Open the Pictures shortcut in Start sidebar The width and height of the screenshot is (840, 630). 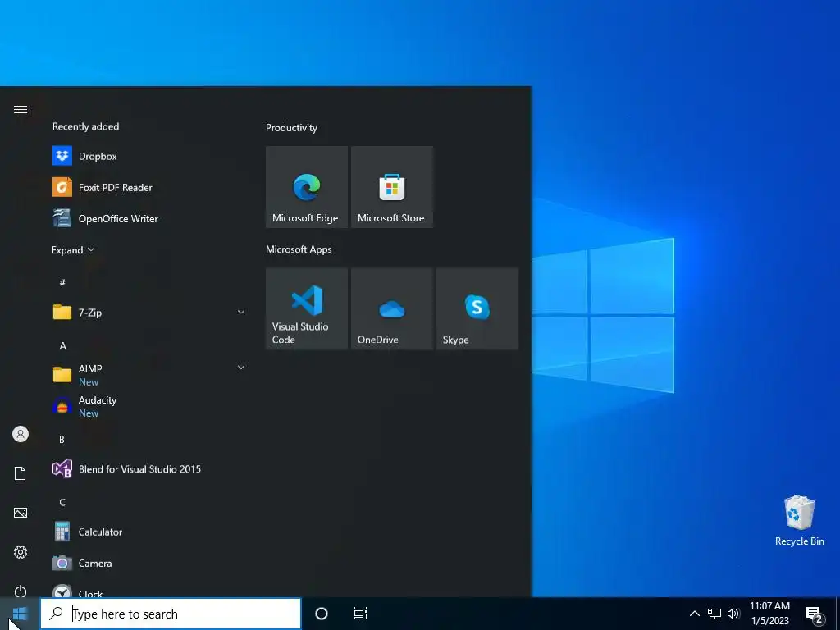click(x=21, y=513)
